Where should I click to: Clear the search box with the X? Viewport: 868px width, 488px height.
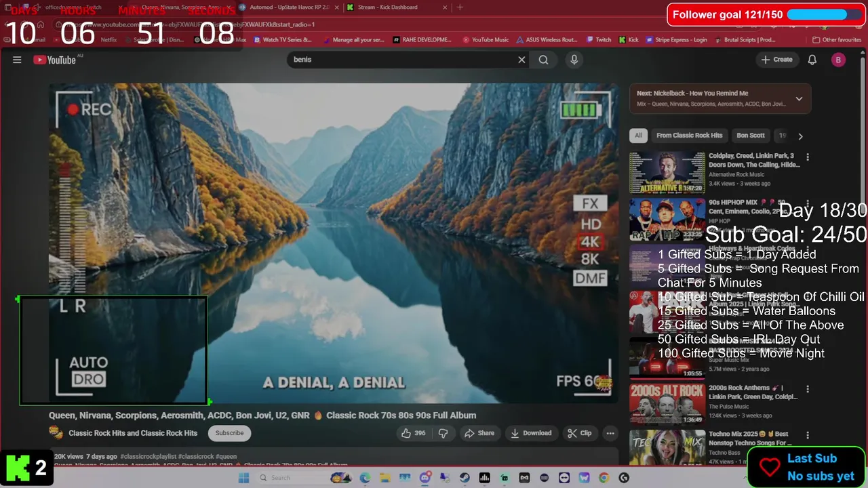point(521,60)
